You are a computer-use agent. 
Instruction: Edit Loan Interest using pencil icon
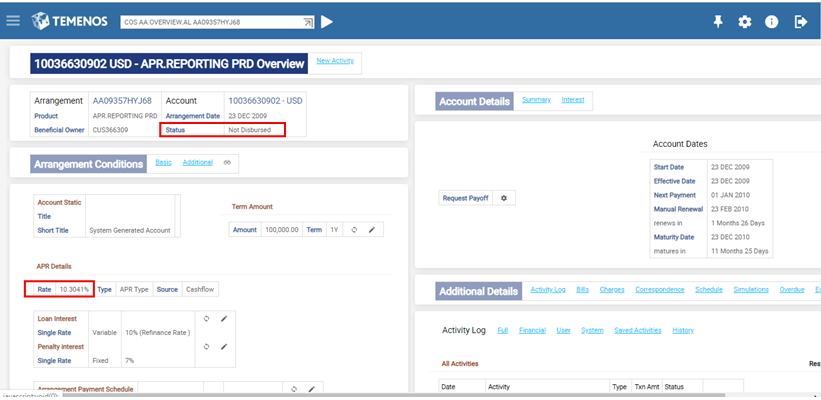(224, 319)
